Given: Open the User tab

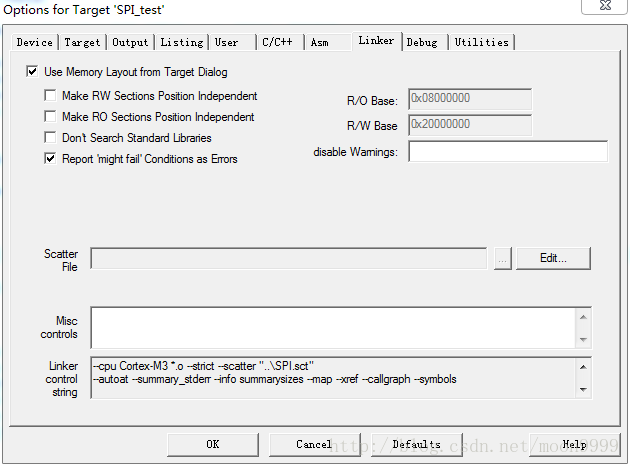Looking at the screenshot, I should point(232,42).
